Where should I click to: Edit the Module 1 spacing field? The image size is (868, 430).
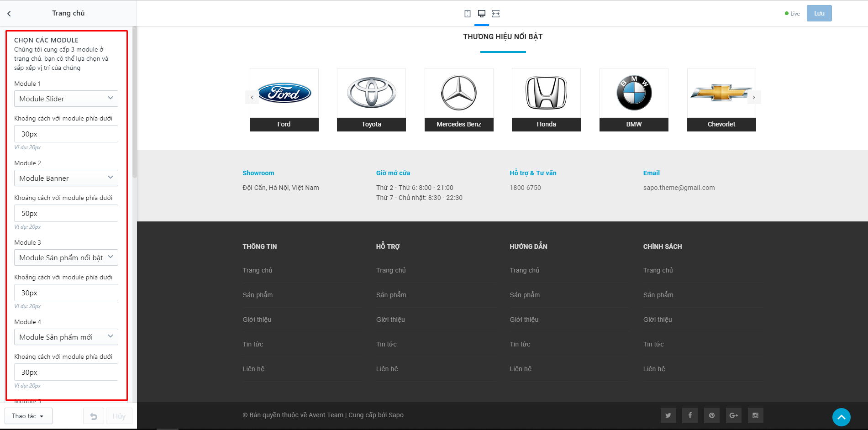pyautogui.click(x=66, y=134)
